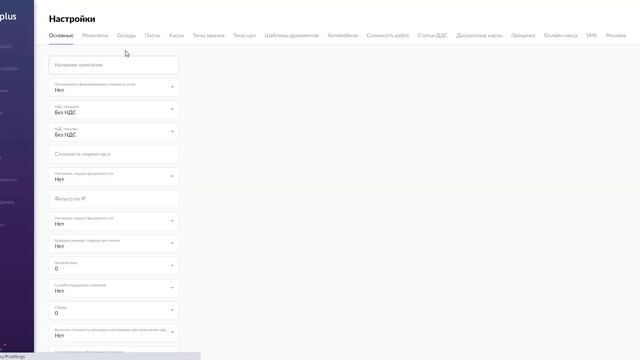This screenshot has height=360, width=640.
Task: Expand the service cost formation dropdown
Action: (114, 87)
